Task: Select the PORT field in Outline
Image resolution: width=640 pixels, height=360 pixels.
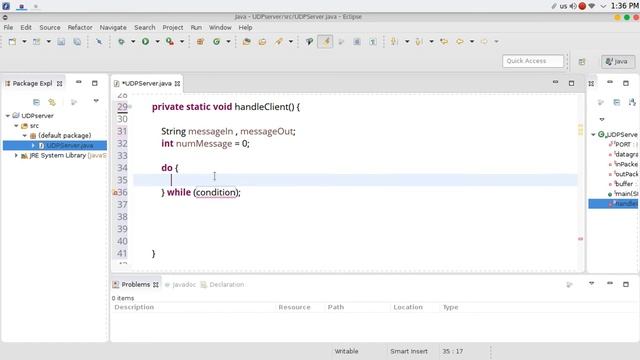Action: point(623,144)
